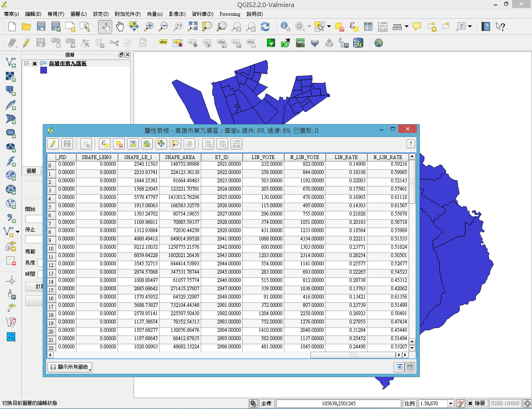Open the Processing menu
This screenshot has height=409, width=532.
pyautogui.click(x=229, y=14)
